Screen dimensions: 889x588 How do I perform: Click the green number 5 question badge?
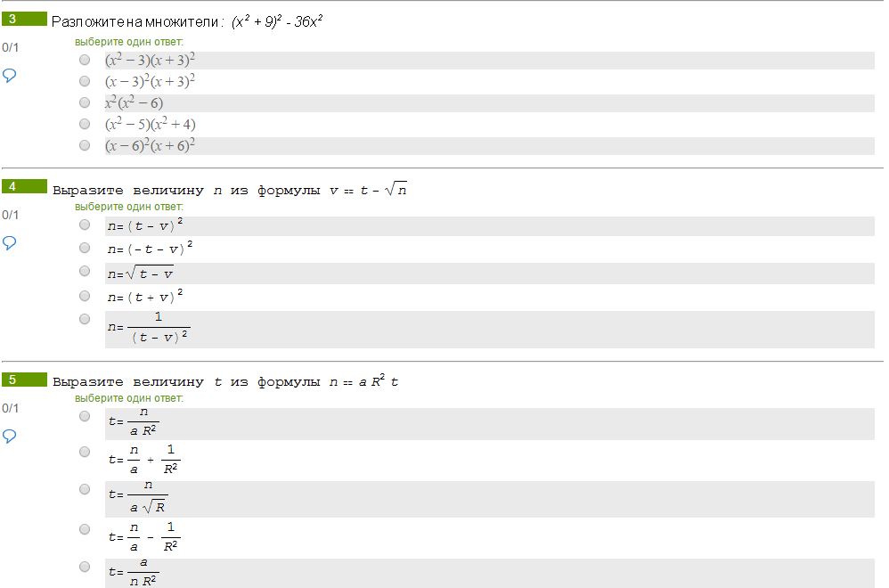24,380
